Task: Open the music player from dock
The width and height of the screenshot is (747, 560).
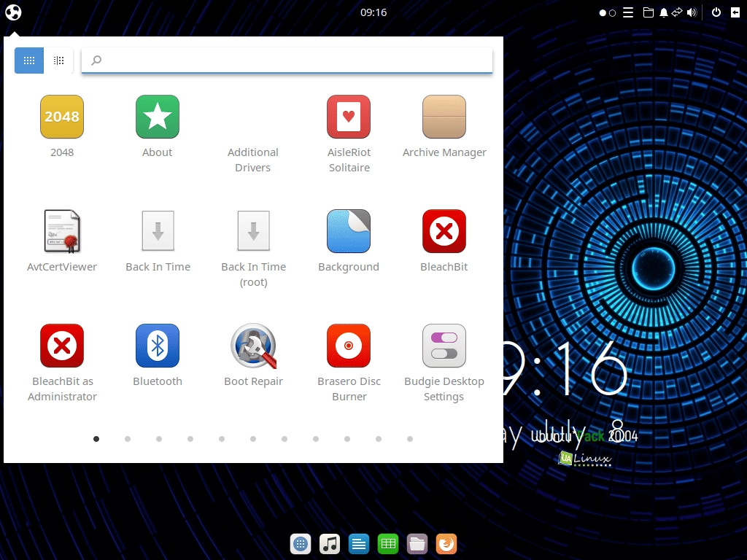Action: click(330, 544)
